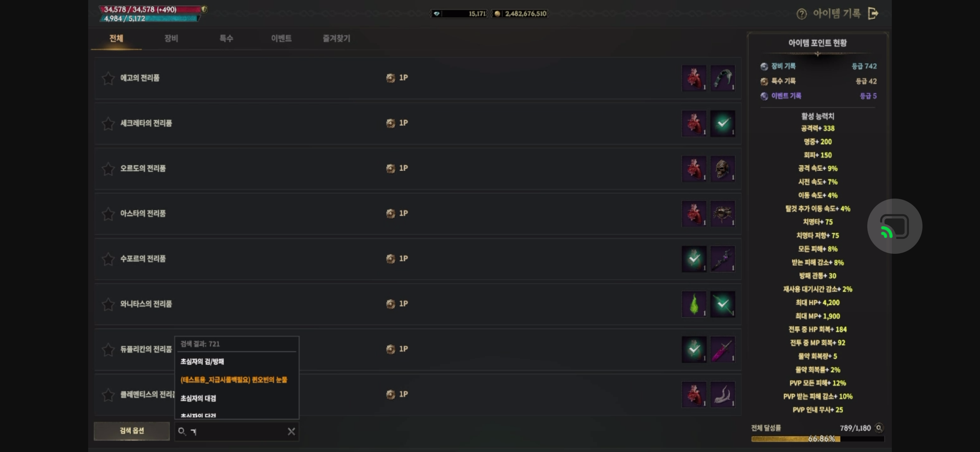This screenshot has width=980, height=452.
Task: Mark 수포르의 전리품 as favorite with star
Action: (108, 259)
